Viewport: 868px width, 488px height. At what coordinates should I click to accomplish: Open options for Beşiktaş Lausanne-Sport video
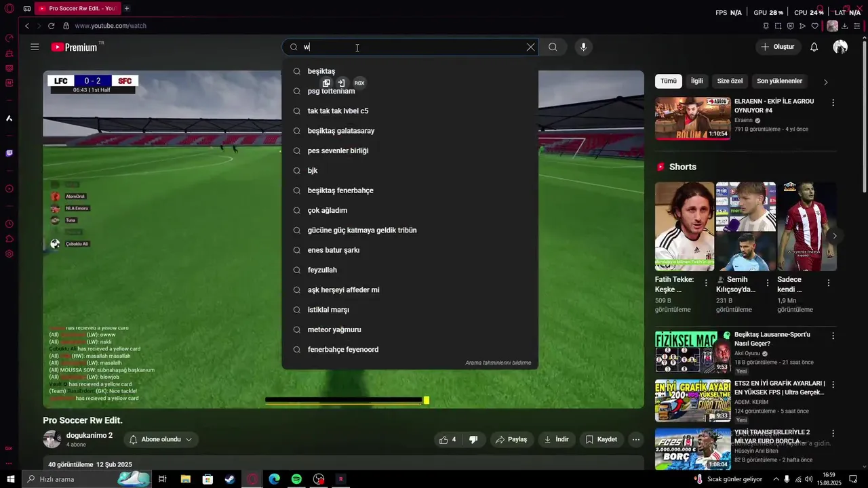click(833, 335)
